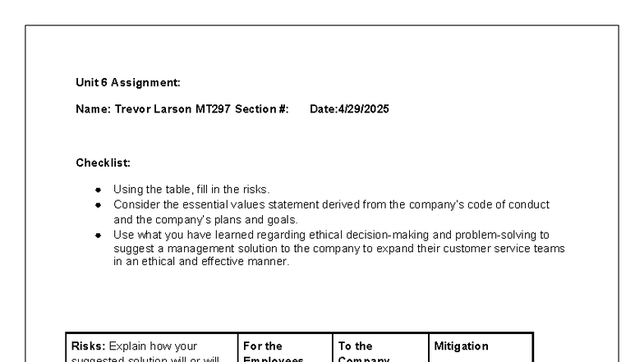
Task: Click the course code "MT297"
Action: coord(214,109)
